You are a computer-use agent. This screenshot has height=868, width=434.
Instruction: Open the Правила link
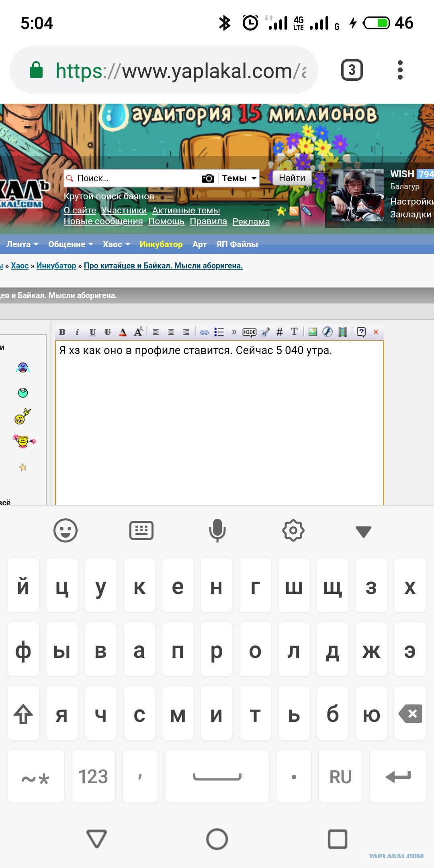(209, 221)
